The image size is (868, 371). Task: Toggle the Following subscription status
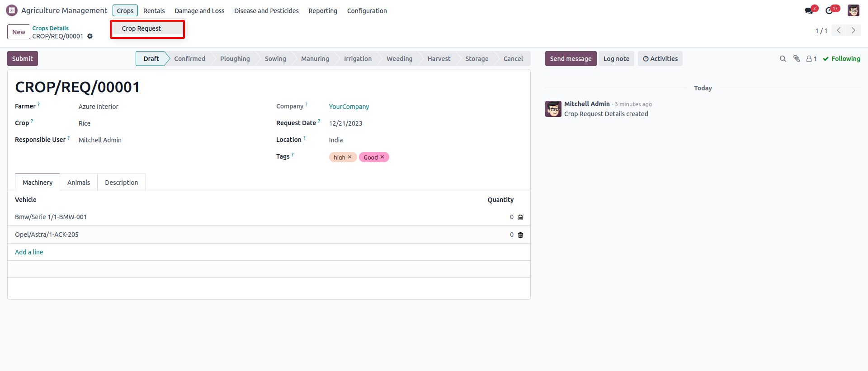[x=841, y=59]
